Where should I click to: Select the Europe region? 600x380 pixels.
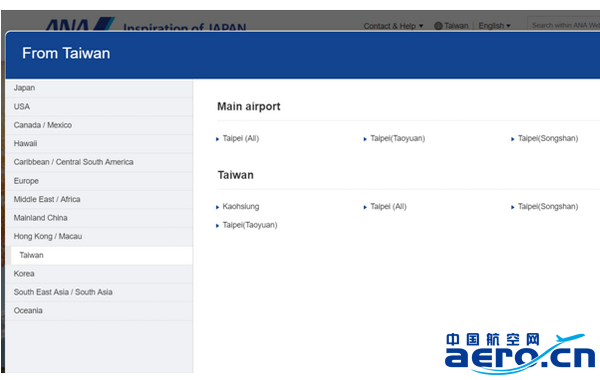99,181
